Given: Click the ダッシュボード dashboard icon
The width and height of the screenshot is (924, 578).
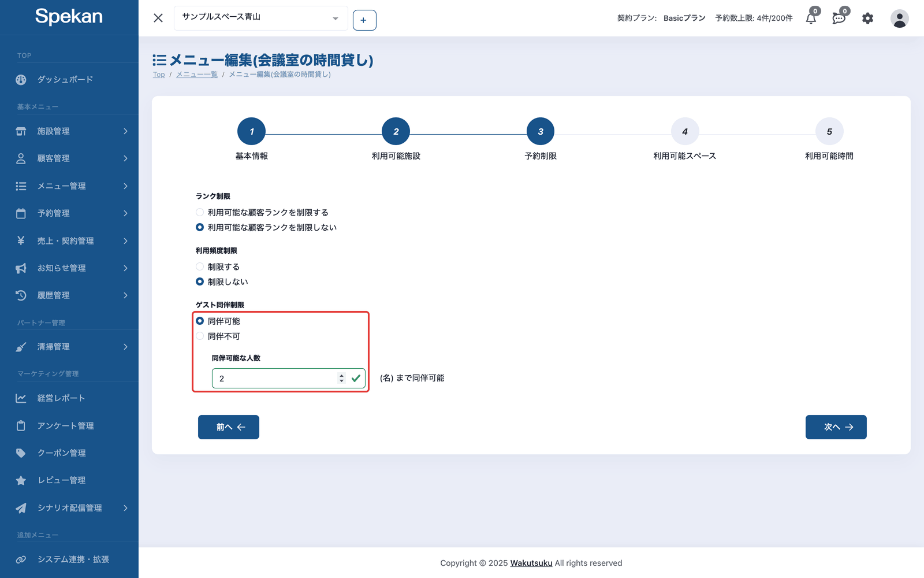Looking at the screenshot, I should pyautogui.click(x=21, y=80).
